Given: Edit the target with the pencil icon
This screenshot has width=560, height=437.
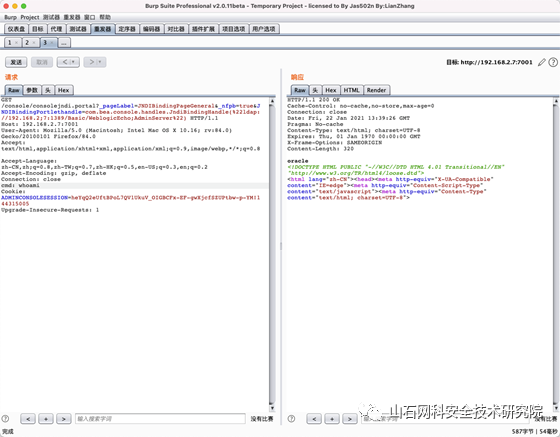Looking at the screenshot, I should (542, 62).
